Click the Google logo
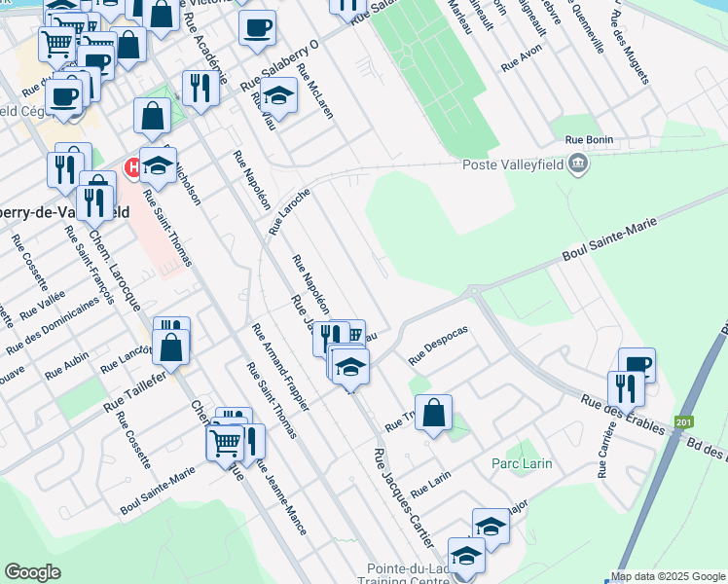Image resolution: width=728 pixels, height=584 pixels. pyautogui.click(x=32, y=572)
